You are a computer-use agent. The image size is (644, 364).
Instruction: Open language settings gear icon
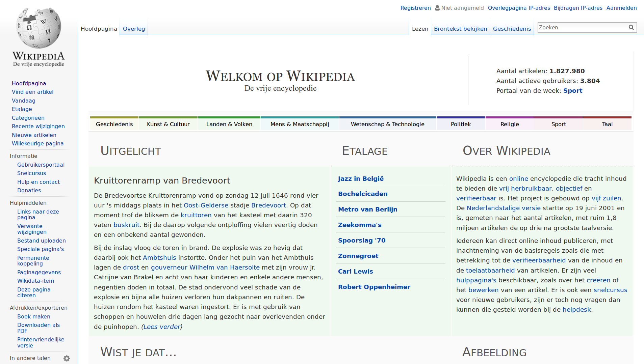(67, 358)
